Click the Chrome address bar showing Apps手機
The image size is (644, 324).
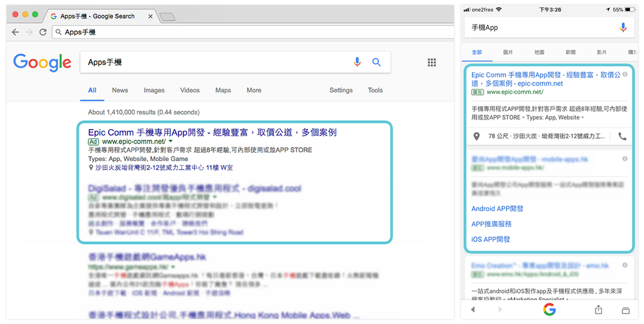tap(253, 32)
